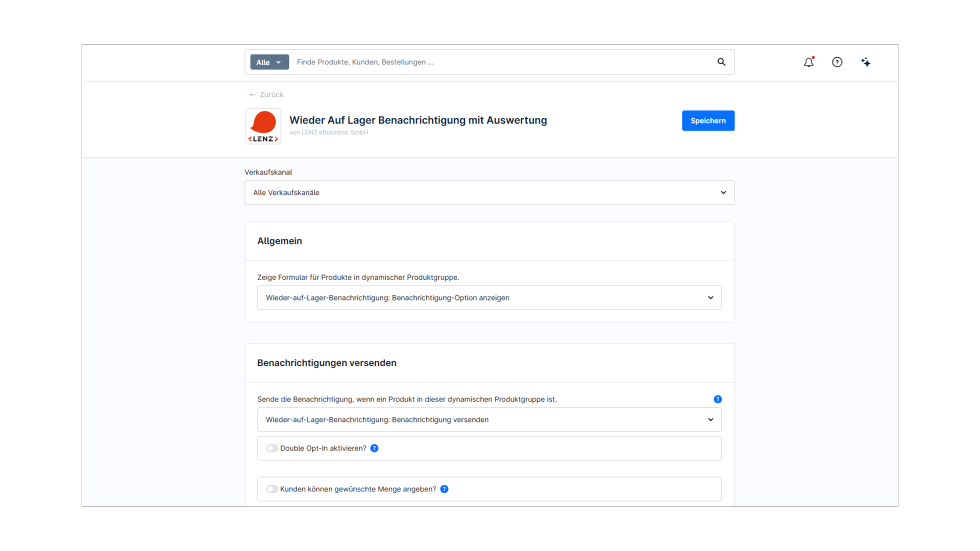The width and height of the screenshot is (980, 551).
Task: Click the LENZ app logo
Action: (x=262, y=126)
